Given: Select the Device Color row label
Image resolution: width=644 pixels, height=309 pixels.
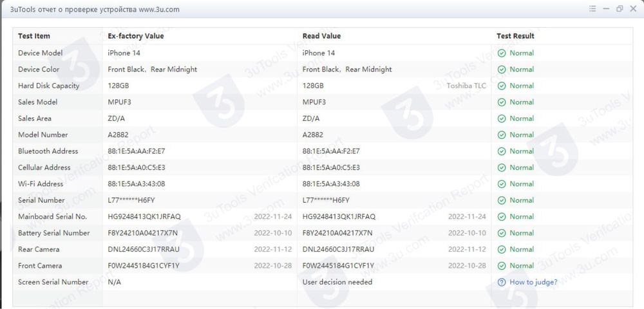Looking at the screenshot, I should [39, 70].
